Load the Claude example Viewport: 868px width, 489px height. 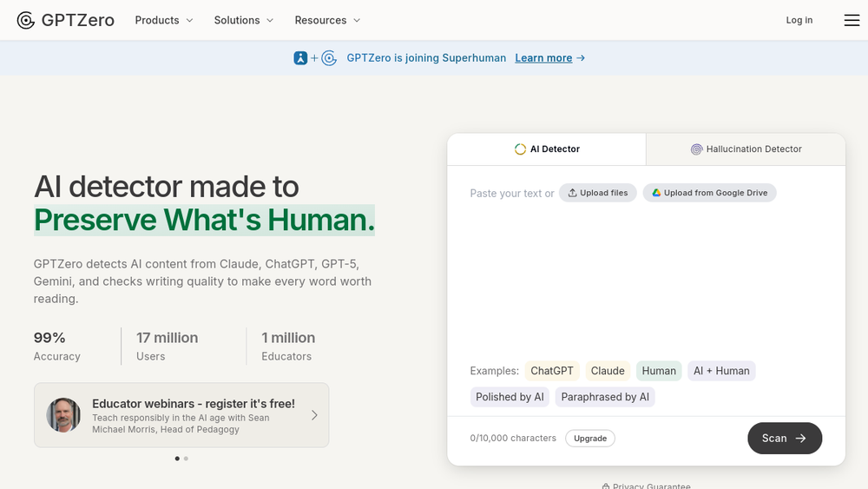point(608,371)
